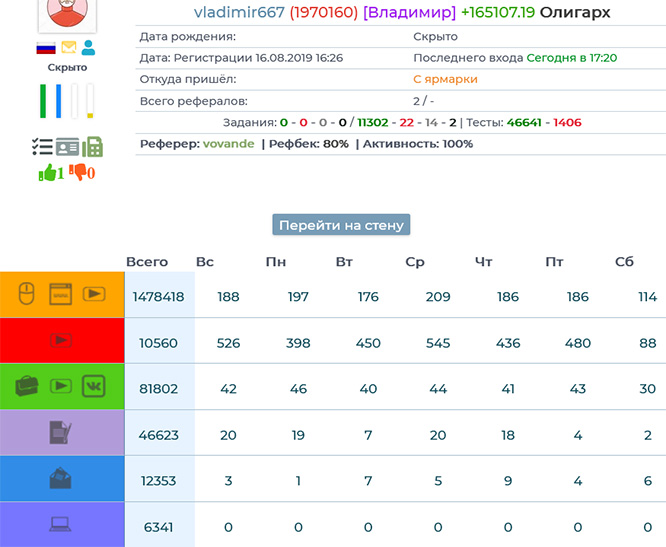Screen dimensions: 666x547
Task: Open referrer link vovande
Action: pos(227,144)
